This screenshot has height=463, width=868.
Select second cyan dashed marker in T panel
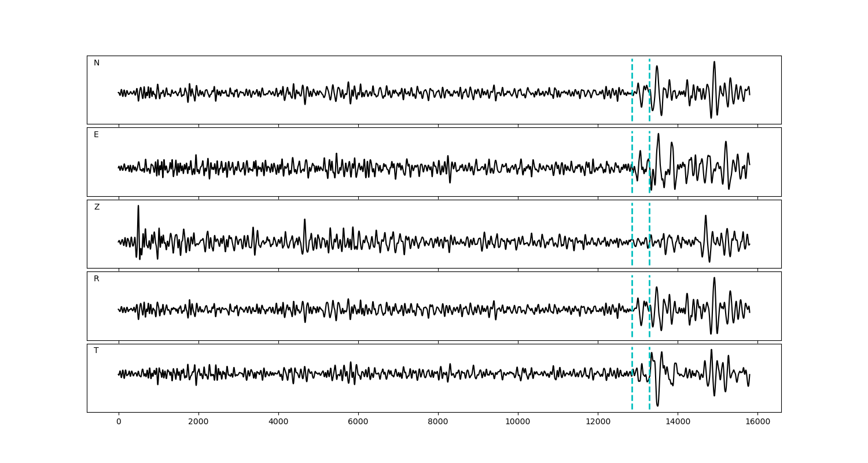coord(649,394)
